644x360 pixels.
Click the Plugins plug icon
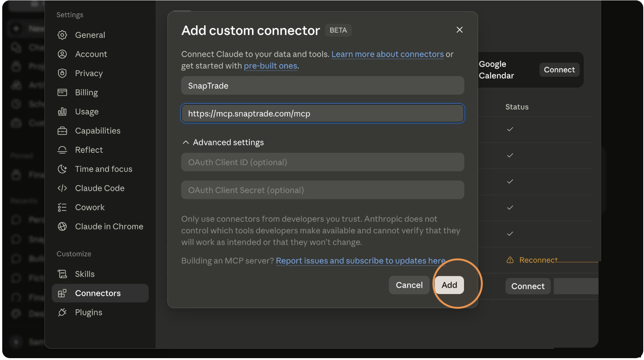point(62,312)
